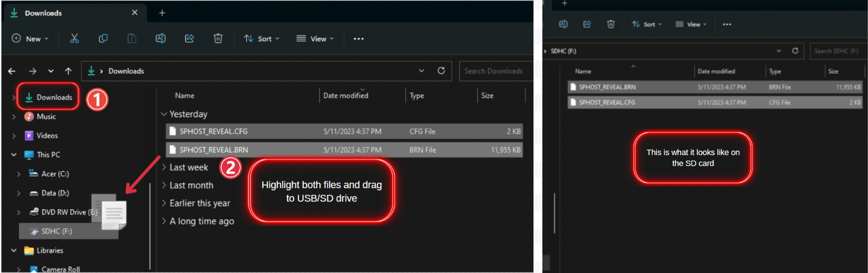Viewport: 868px width, 273px height.
Task: Click the Delete icon in the SDHC window
Action: (610, 24)
